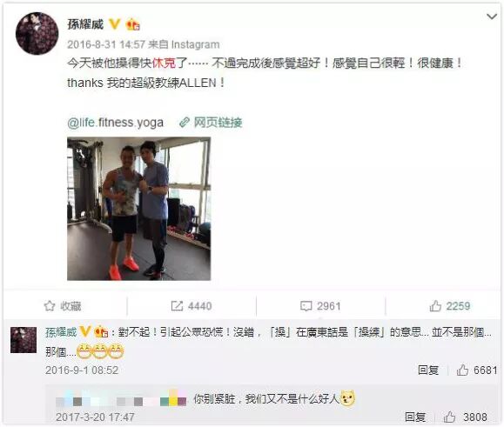504x427 pixels.
Task: Like the reply with 3808 likes
Action: click(465, 417)
